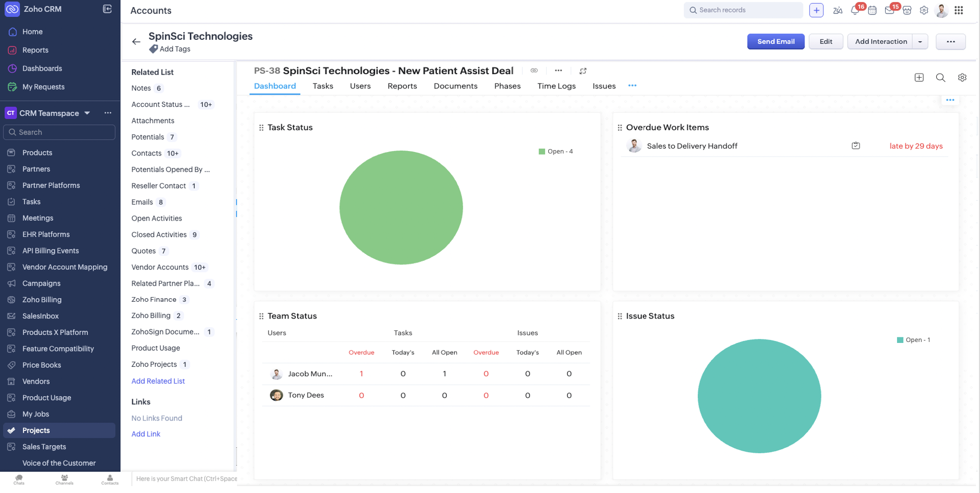Expand more project tabs ellipsis
This screenshot has width=980, height=493.
coord(632,85)
